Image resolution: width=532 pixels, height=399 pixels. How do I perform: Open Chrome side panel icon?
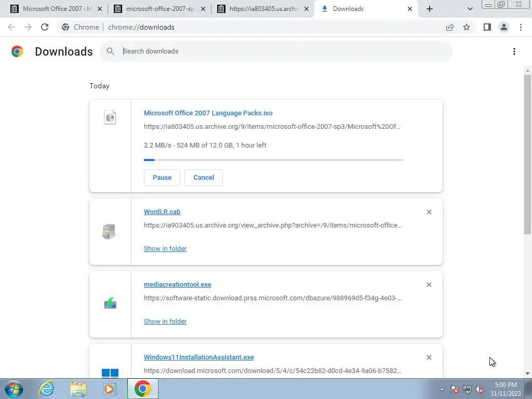click(487, 27)
